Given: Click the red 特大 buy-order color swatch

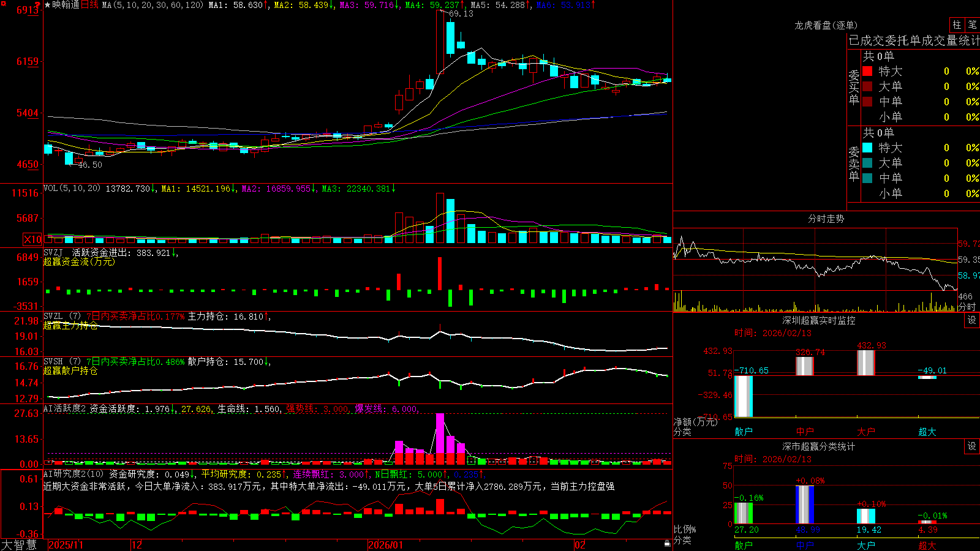Looking at the screenshot, I should click(x=867, y=71).
